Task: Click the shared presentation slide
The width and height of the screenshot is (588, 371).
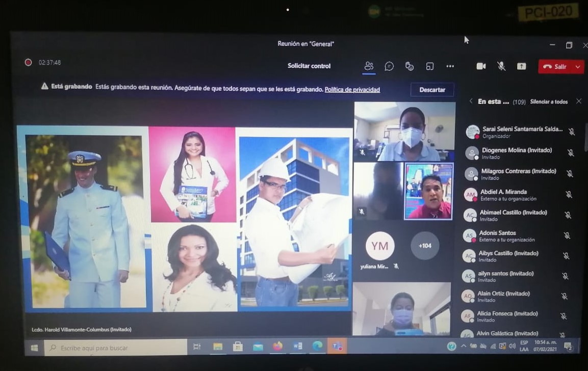Action: (x=185, y=219)
